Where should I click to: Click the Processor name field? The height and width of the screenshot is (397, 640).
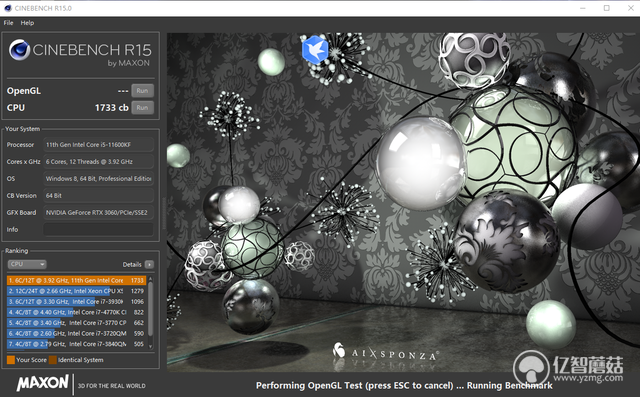[x=98, y=144]
